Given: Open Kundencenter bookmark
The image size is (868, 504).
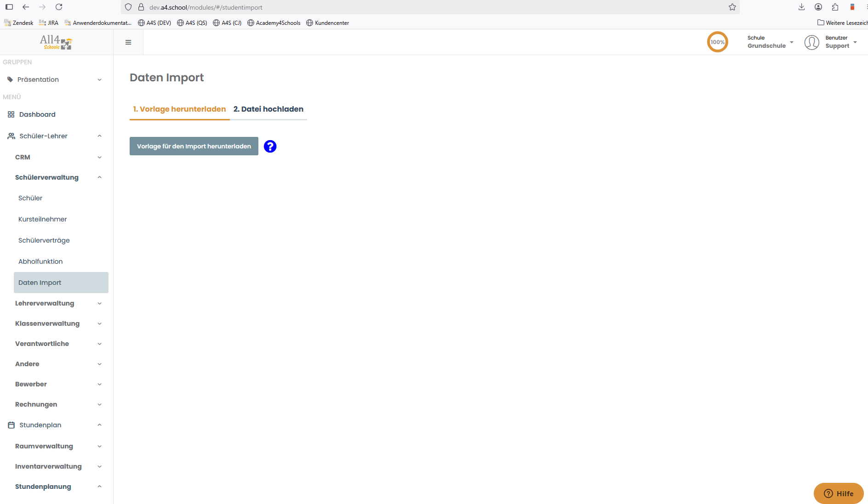Looking at the screenshot, I should pyautogui.click(x=328, y=23).
